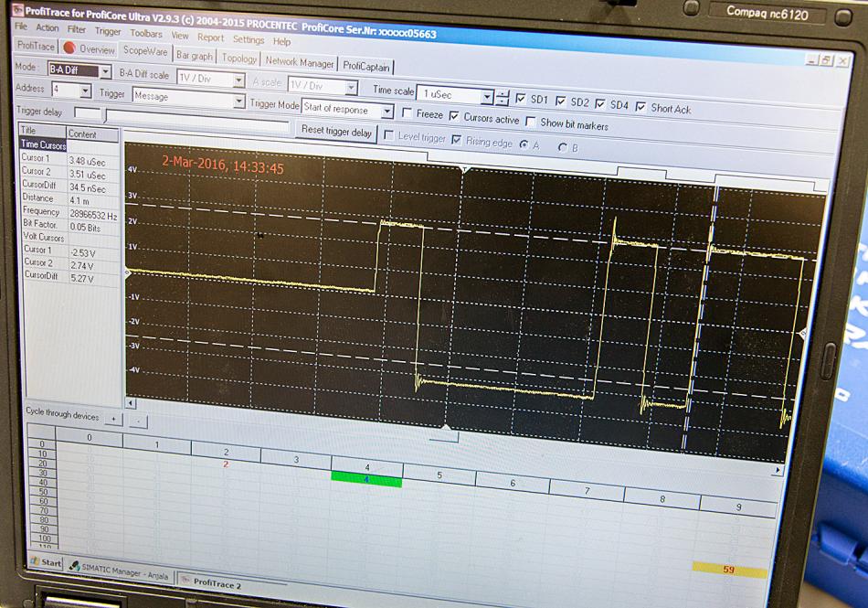Select the A radio button
The width and height of the screenshot is (868, 608).
(524, 144)
